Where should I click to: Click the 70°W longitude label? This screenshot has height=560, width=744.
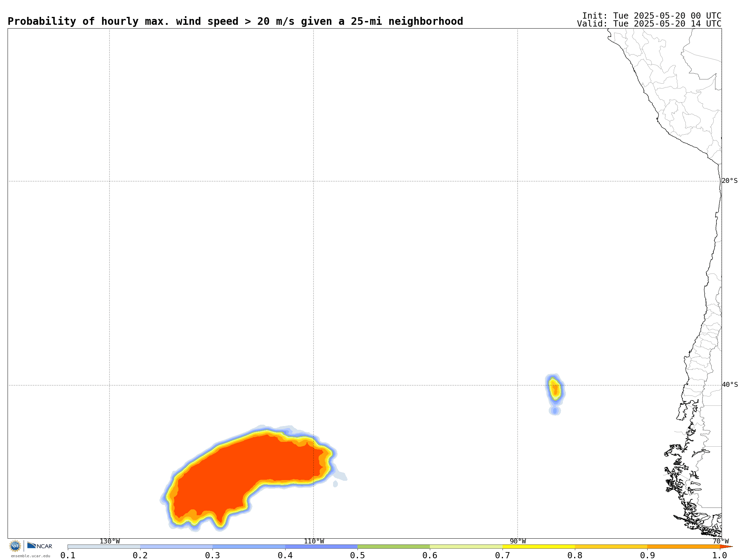coord(721,541)
